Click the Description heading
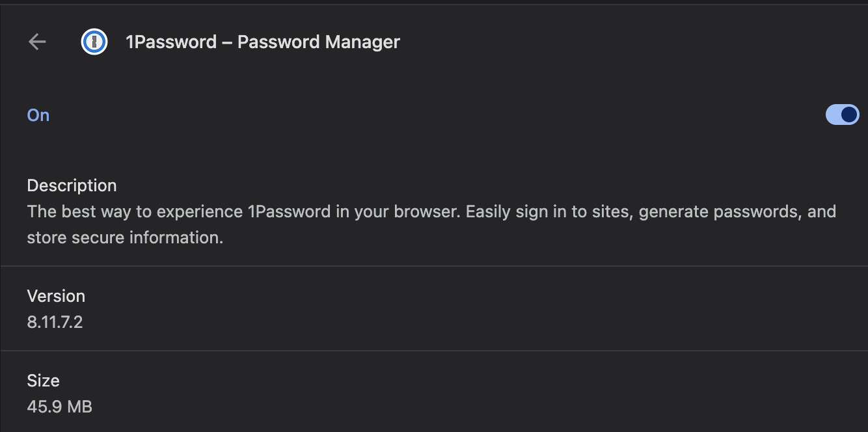 [72, 185]
